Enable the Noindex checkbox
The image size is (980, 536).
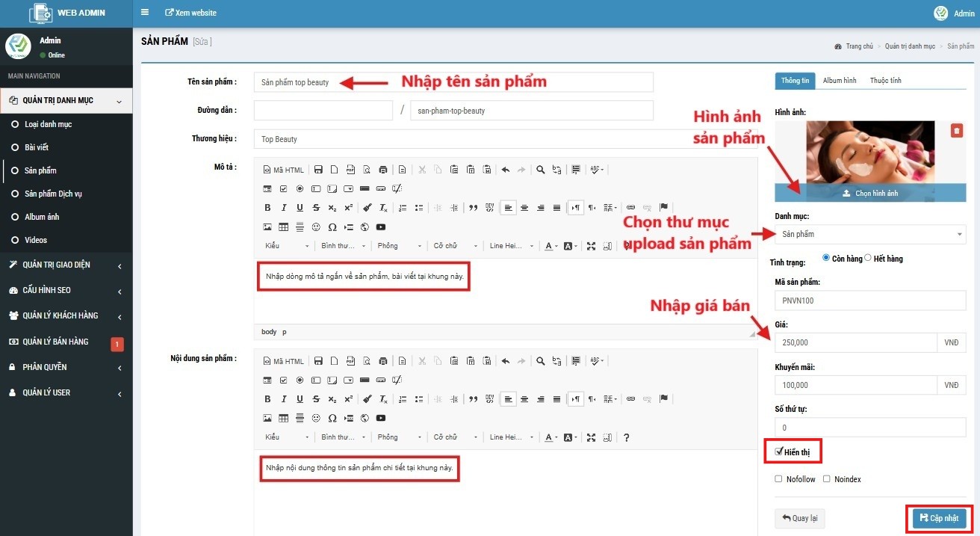827,479
